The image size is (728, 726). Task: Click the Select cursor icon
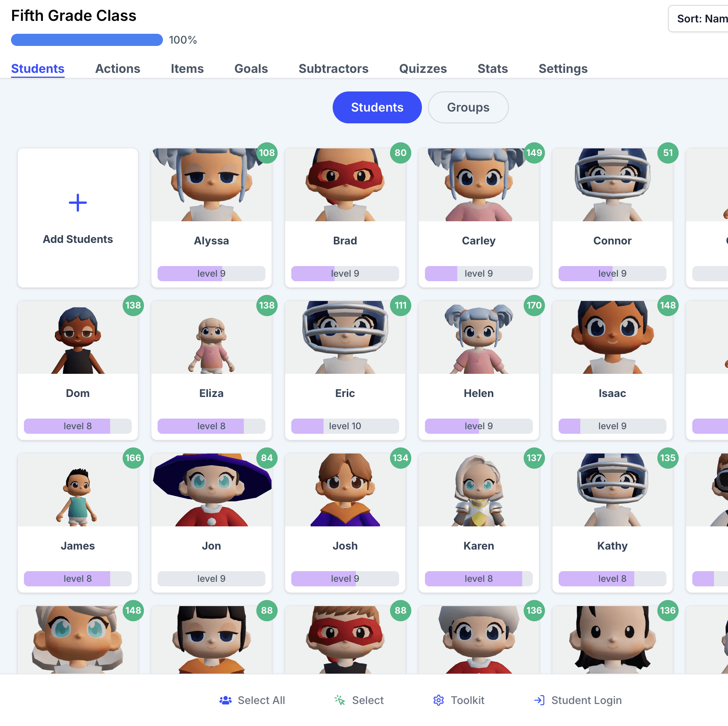click(x=340, y=700)
